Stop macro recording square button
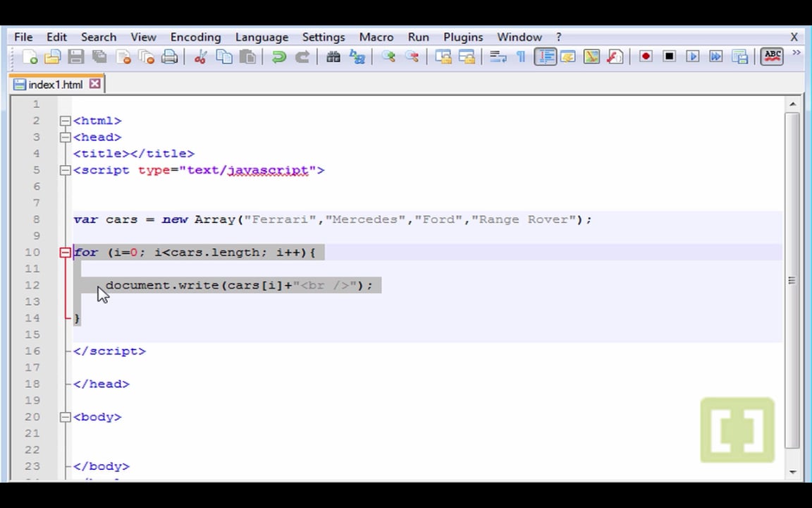812x508 pixels. (669, 56)
